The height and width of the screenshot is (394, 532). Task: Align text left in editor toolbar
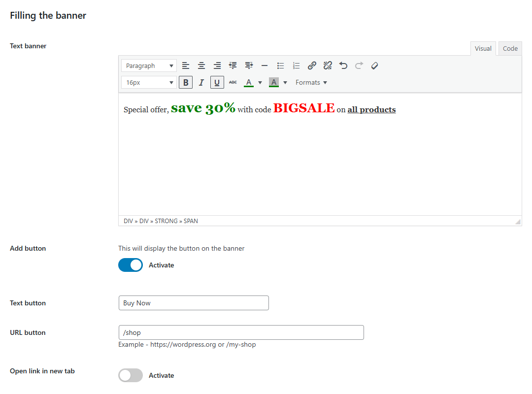[x=185, y=66]
